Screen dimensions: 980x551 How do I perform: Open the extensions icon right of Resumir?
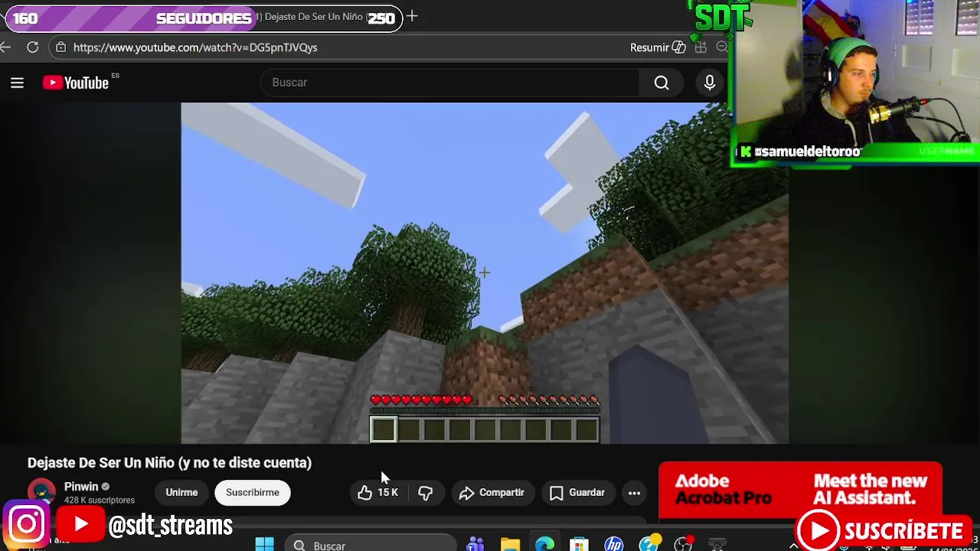(701, 47)
